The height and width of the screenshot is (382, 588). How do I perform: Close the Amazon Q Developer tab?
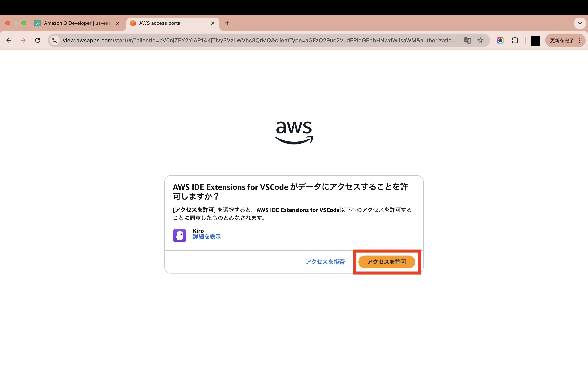tap(118, 23)
